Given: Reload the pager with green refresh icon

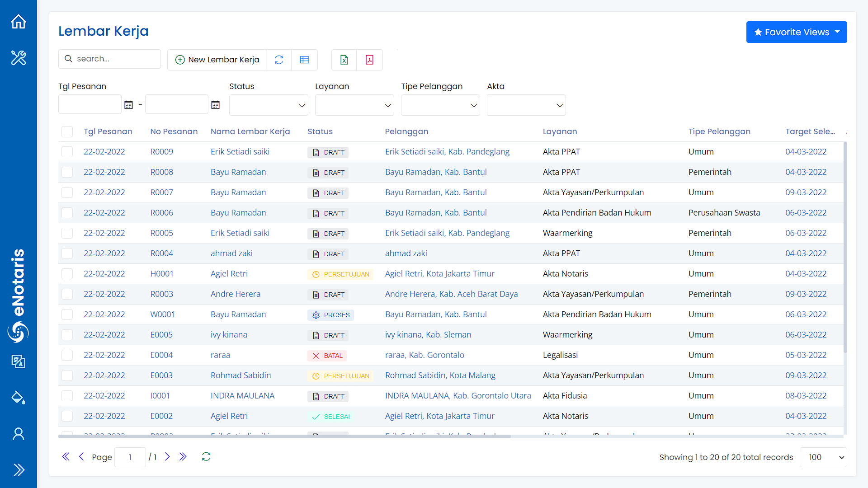Looking at the screenshot, I should click(x=206, y=457).
